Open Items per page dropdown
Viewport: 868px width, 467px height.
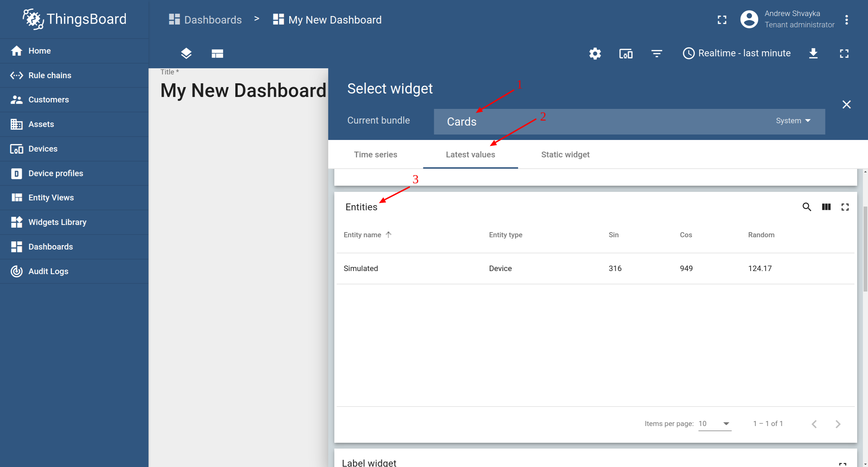pos(715,424)
